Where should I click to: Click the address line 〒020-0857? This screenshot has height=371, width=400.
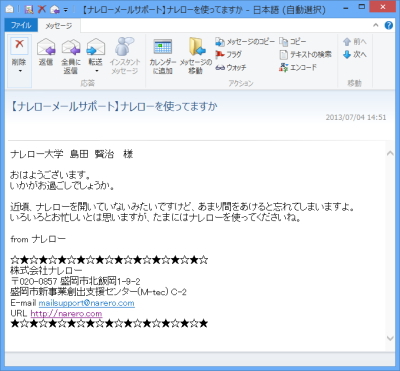(x=75, y=281)
